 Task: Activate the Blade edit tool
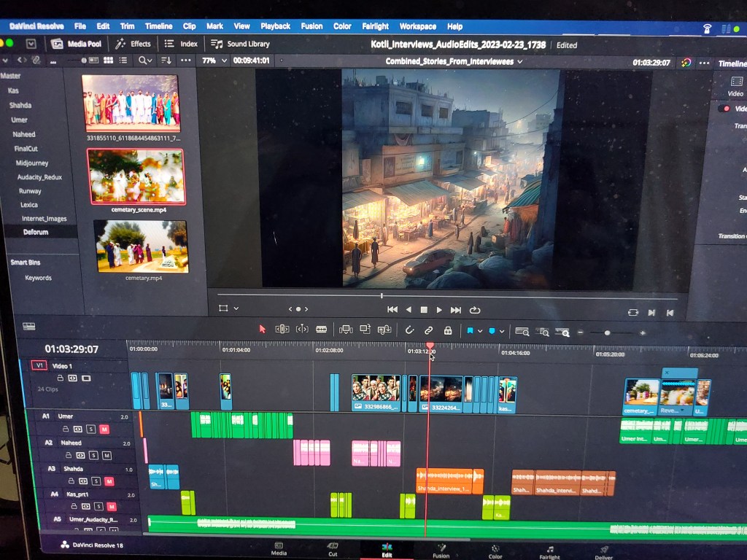point(321,330)
